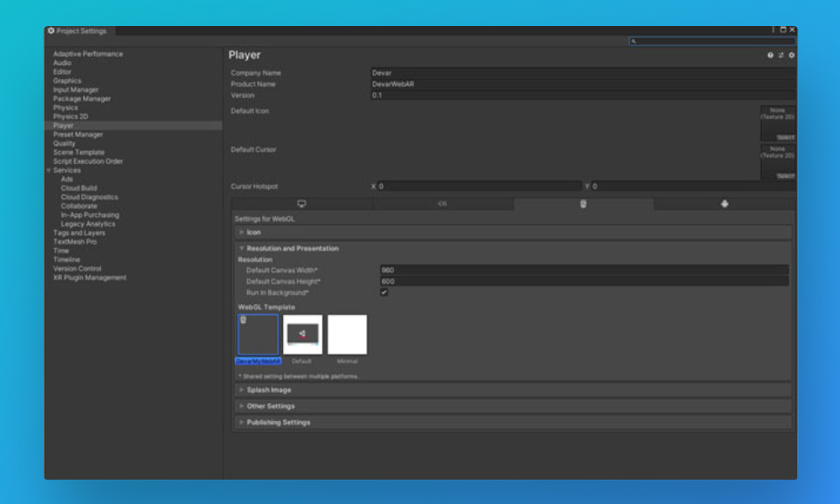Switch to the standalone desktop platform tab
The height and width of the screenshot is (504, 840).
tap(302, 204)
